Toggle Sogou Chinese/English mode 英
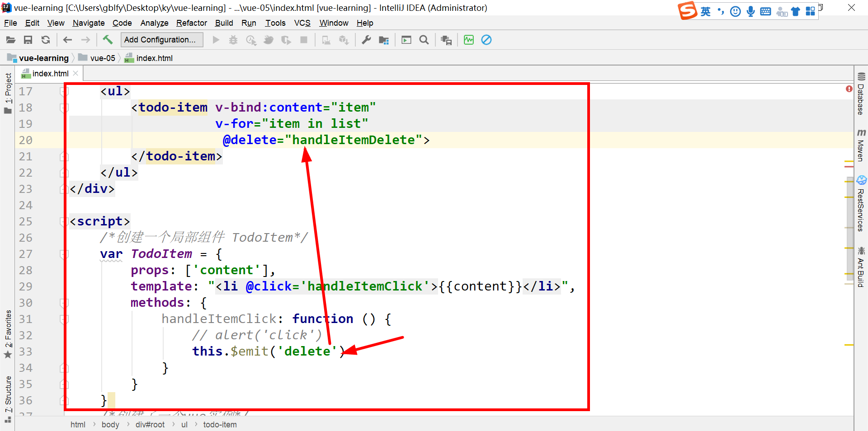868x431 pixels. (x=705, y=12)
